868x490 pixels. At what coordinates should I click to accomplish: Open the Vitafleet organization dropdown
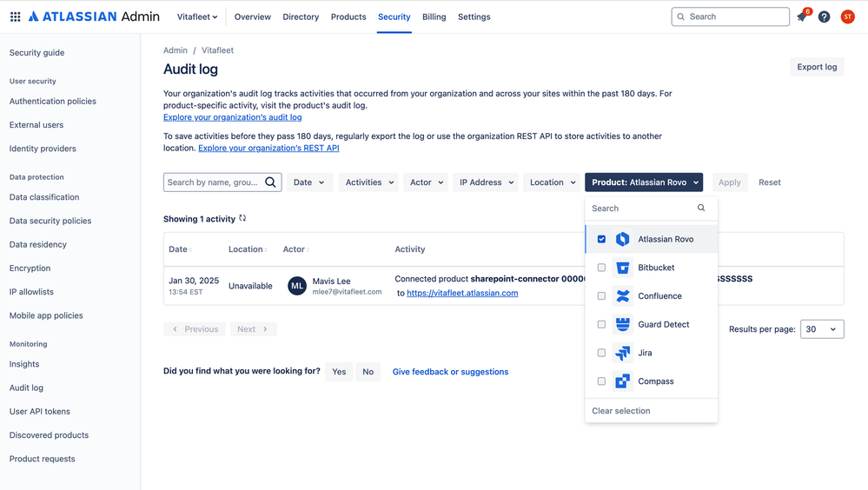tap(197, 17)
